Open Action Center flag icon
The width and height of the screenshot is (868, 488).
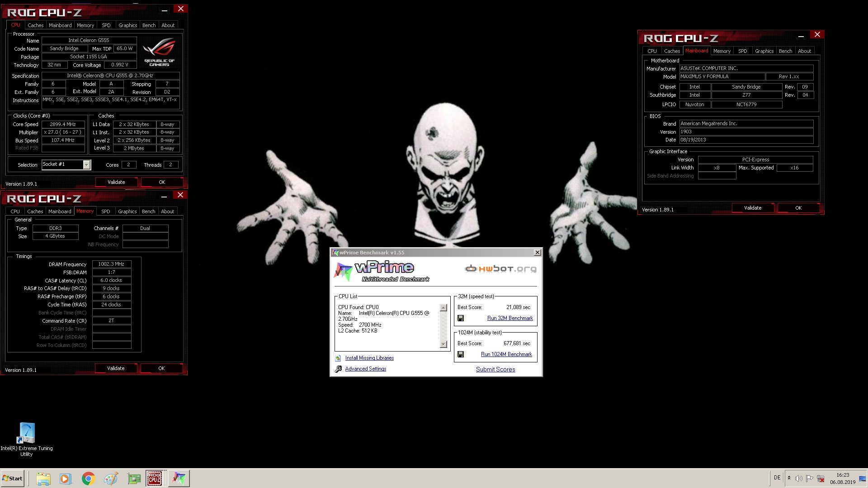point(810,479)
